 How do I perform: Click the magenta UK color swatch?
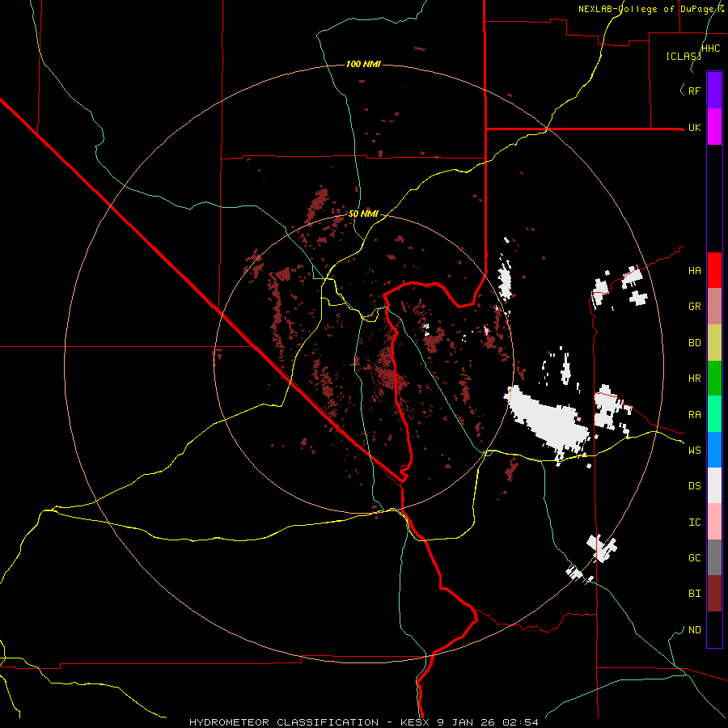[714, 127]
